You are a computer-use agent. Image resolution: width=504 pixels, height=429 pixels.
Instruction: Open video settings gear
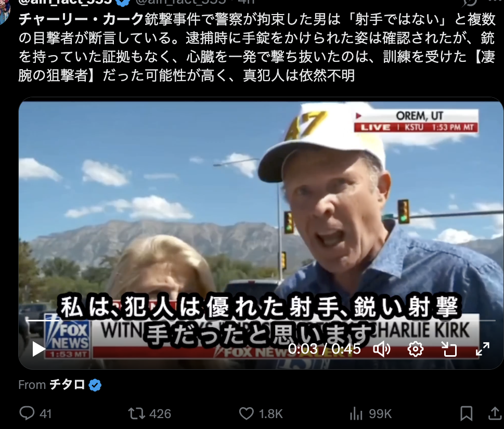[415, 349]
